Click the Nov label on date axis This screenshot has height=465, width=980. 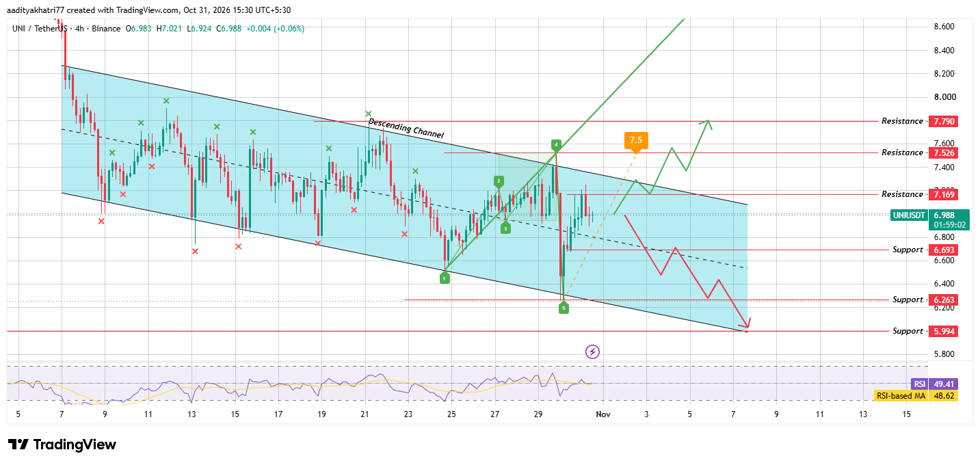(x=602, y=414)
